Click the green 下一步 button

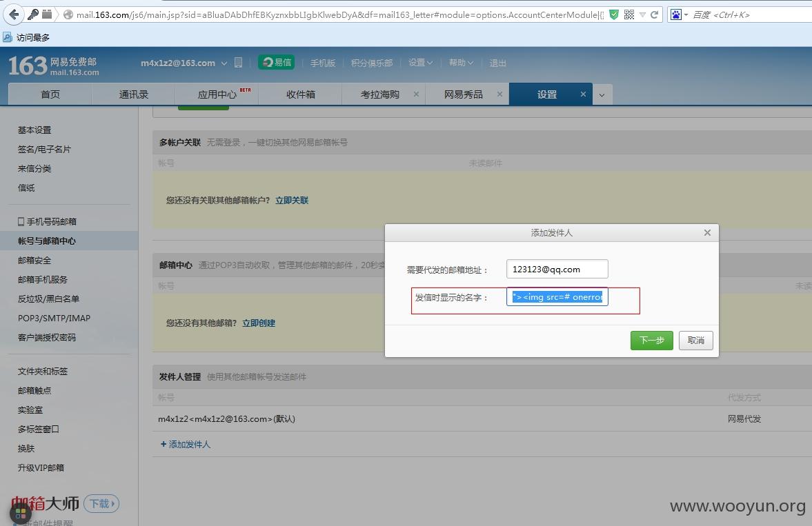(x=651, y=340)
